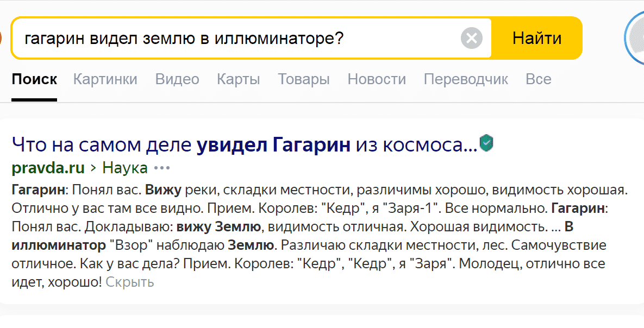Open the Карты tab
The image size is (644, 328).
[238, 79]
